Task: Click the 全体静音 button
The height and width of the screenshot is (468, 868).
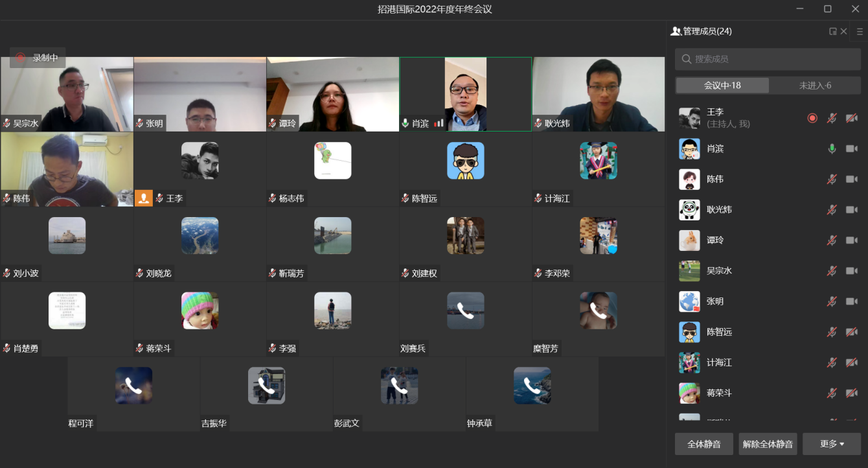Action: pos(704,444)
